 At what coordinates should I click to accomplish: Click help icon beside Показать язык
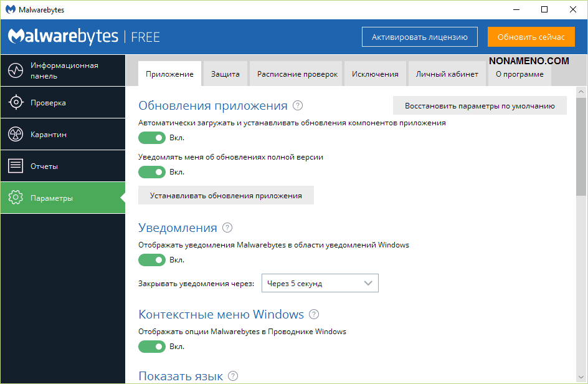[x=233, y=376]
